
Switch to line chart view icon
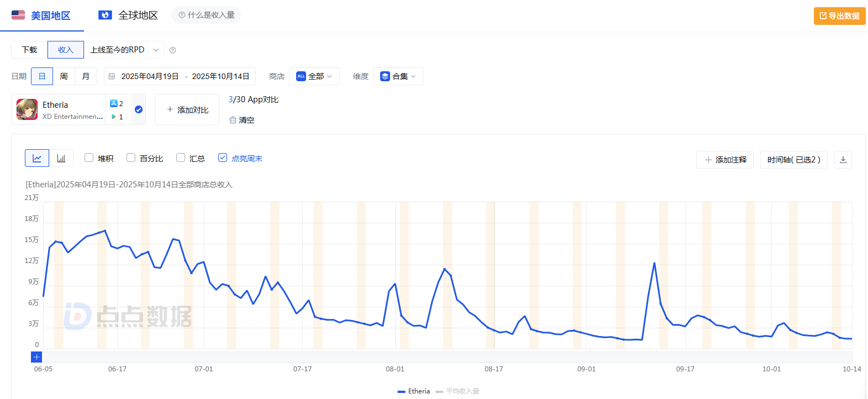[37, 158]
